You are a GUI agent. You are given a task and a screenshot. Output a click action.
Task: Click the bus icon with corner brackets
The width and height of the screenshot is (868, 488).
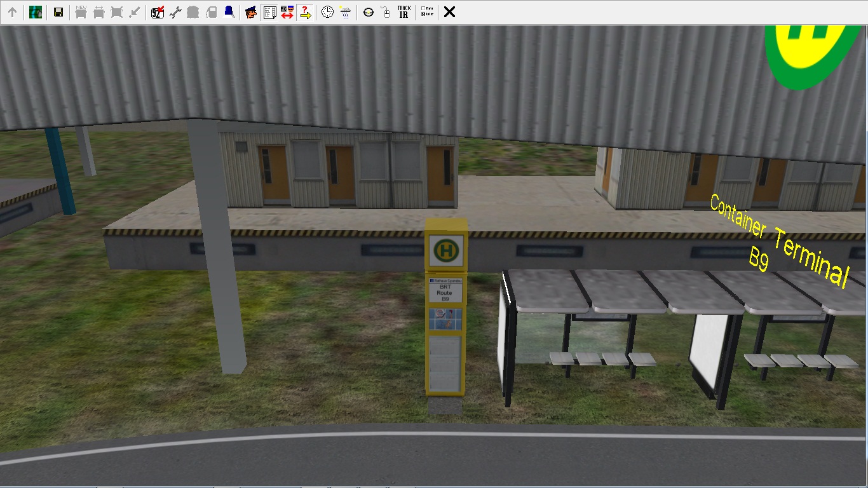116,12
